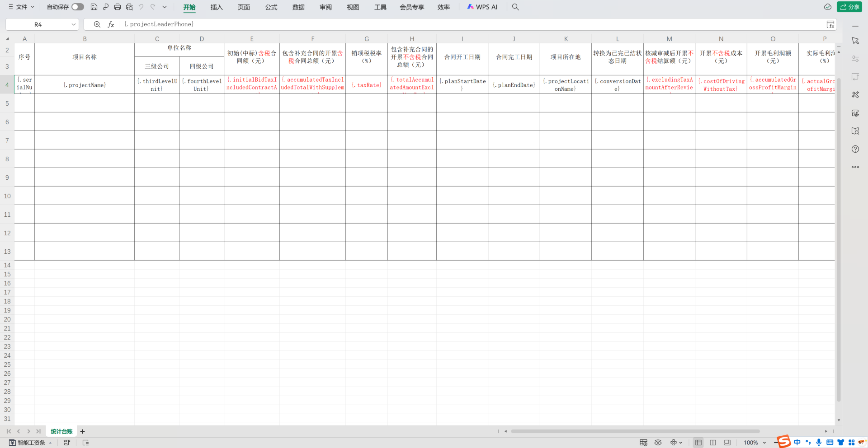Expand the Name Box dropdown arrow
The image size is (868, 448).
(74, 24)
